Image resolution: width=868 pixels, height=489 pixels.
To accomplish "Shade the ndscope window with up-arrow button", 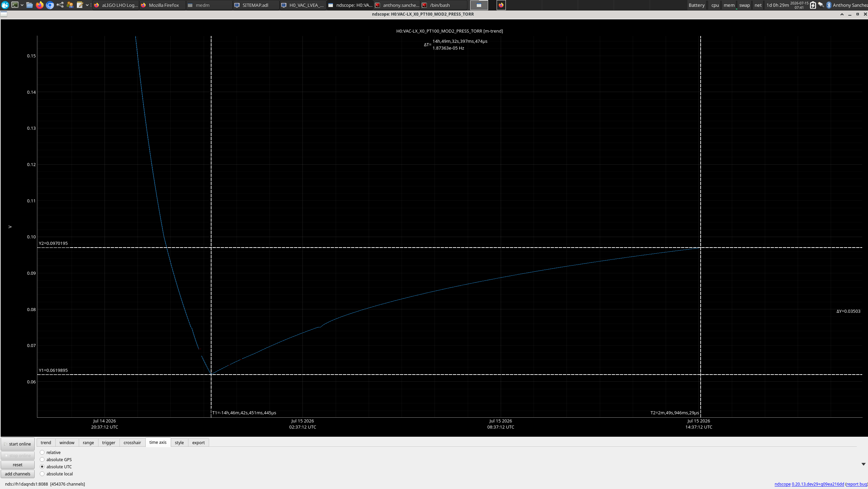I will click(x=842, y=14).
